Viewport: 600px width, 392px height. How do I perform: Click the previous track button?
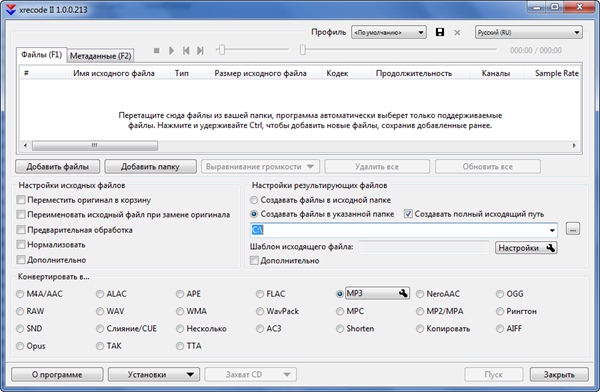tap(186, 51)
